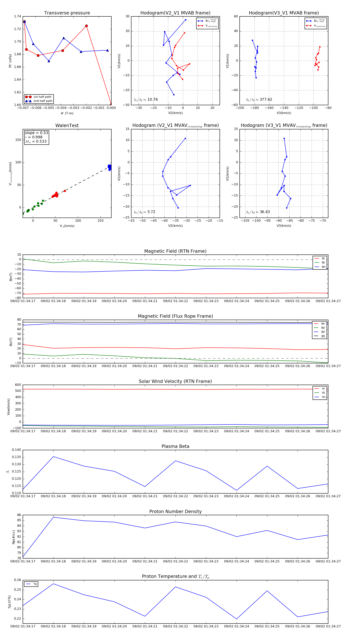This screenshot has height=644, width=351.
Task: Select the "2nd half path" legend entry
Action: (x=39, y=101)
